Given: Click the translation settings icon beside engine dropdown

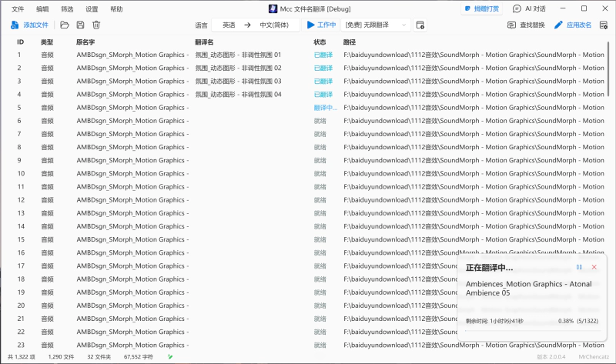Looking at the screenshot, I should (x=420, y=25).
